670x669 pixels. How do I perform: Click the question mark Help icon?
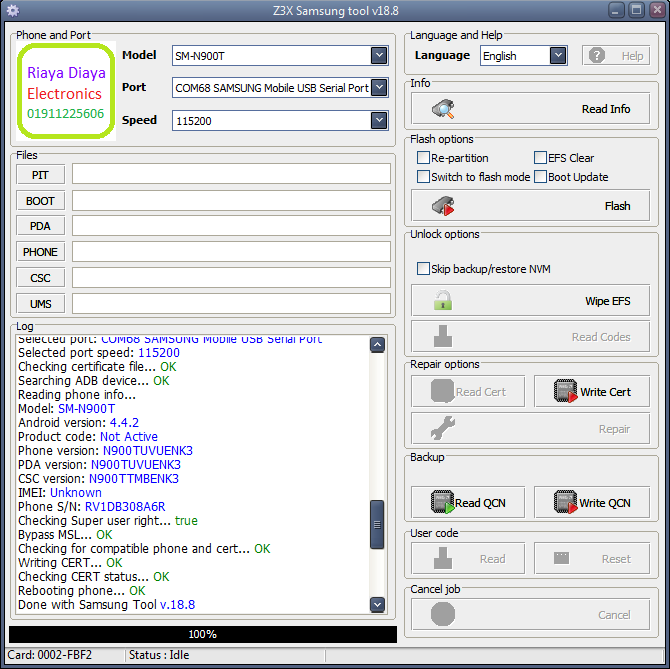coord(597,56)
